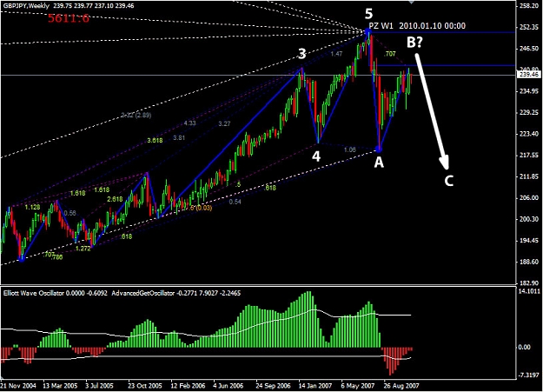Click the 246.50 price axis level
The height and width of the screenshot is (392, 543).
tap(529, 49)
